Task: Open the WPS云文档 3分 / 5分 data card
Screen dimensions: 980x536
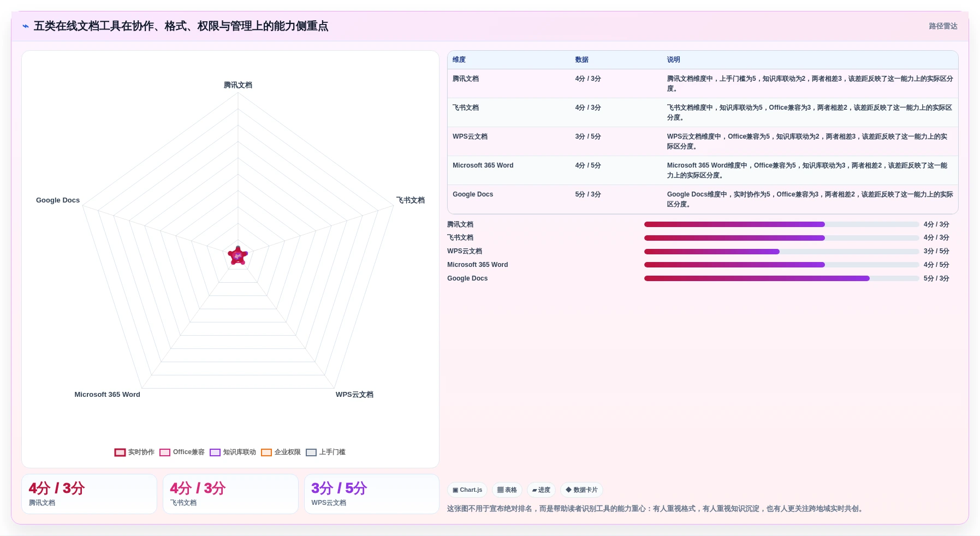Action: point(372,494)
